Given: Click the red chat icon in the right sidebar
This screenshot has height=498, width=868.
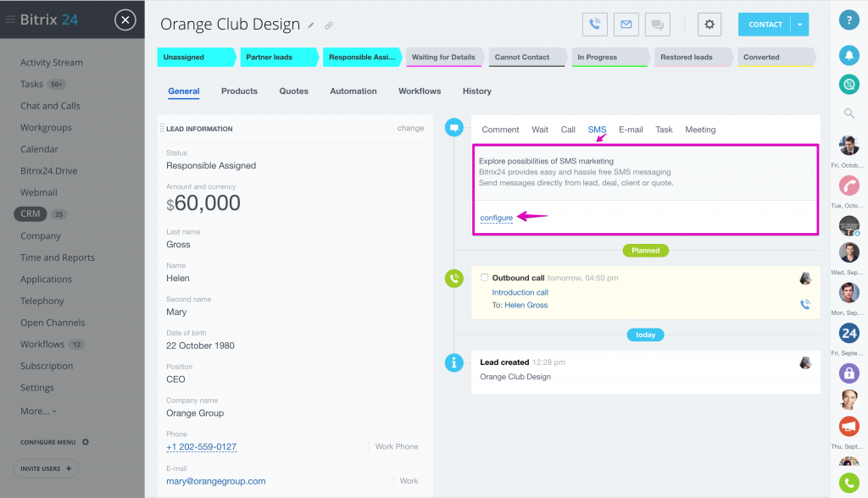Looking at the screenshot, I should [x=849, y=426].
